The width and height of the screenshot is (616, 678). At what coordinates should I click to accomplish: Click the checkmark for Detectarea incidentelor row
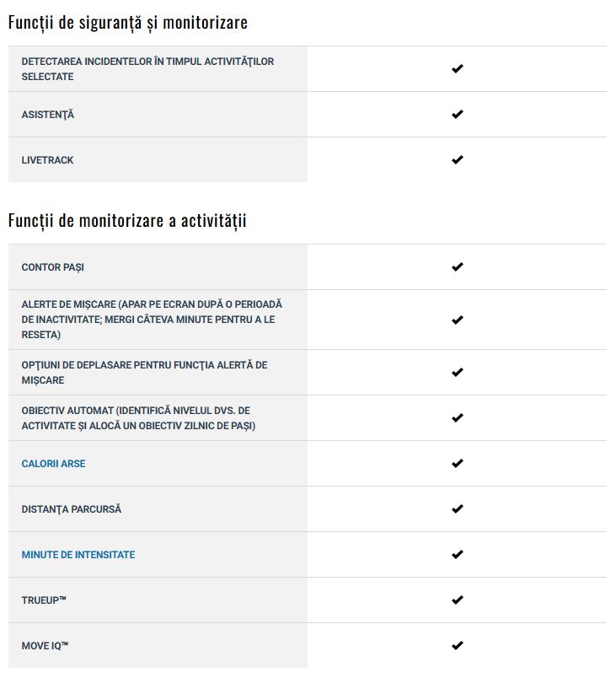[x=457, y=68]
